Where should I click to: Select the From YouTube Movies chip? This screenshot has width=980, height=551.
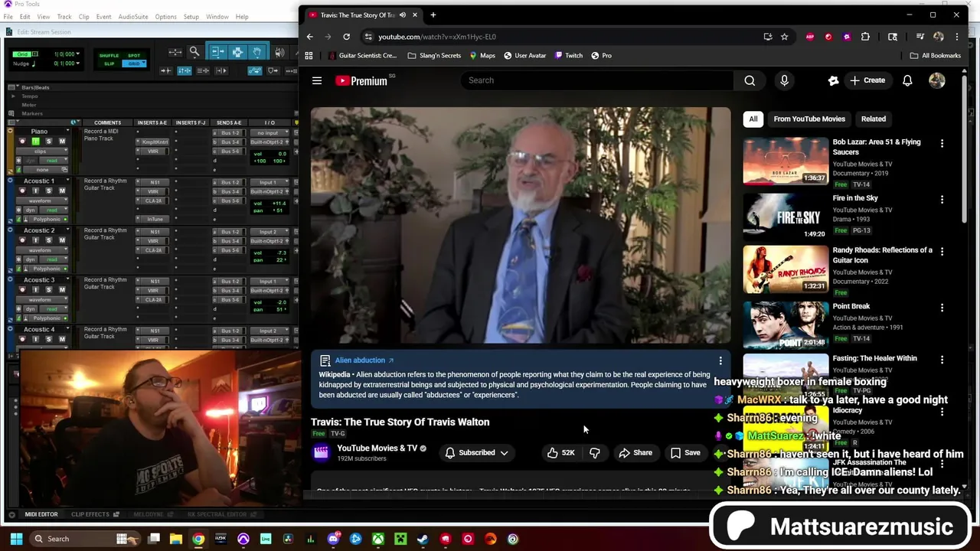click(809, 119)
